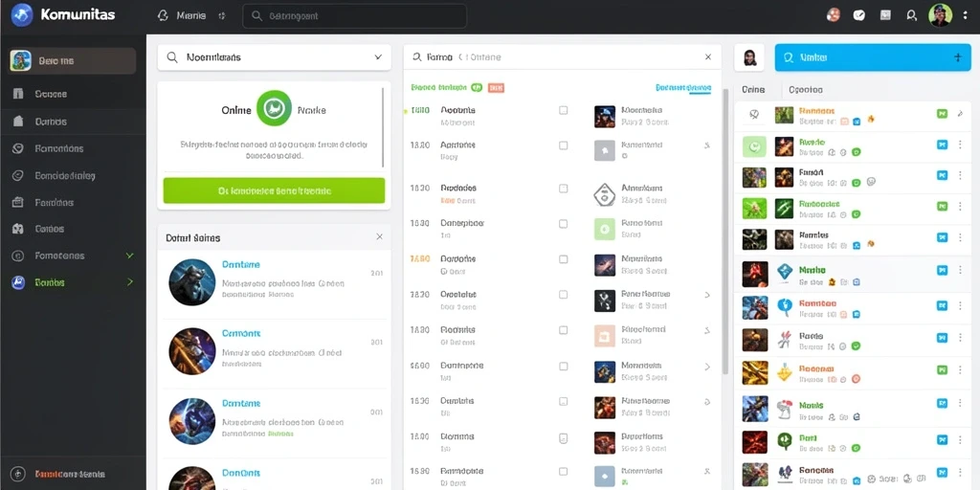
Task: Tick checkbox in row with gray square thumbnail
Action: click(563, 145)
